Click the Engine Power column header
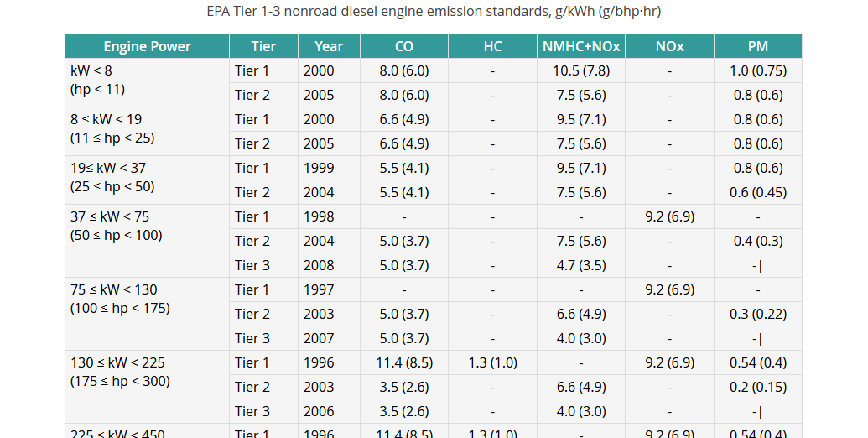 coord(148,46)
